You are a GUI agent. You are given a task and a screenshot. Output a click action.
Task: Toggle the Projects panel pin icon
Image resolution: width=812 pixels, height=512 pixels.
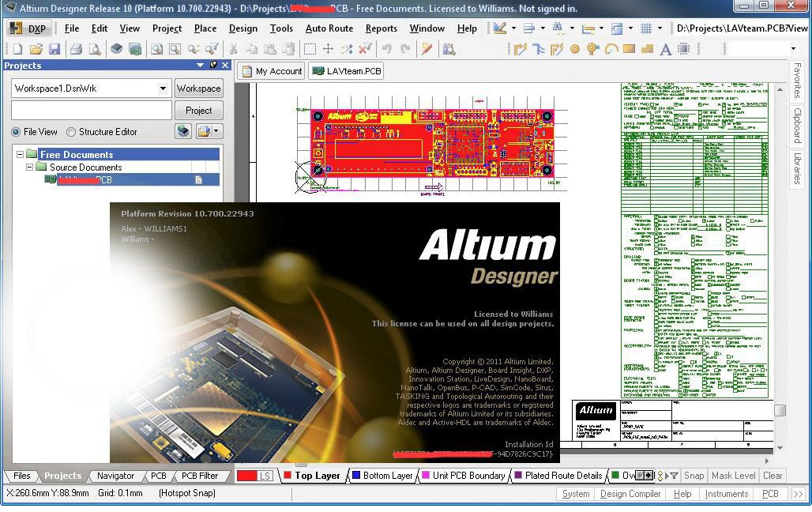[x=213, y=65]
